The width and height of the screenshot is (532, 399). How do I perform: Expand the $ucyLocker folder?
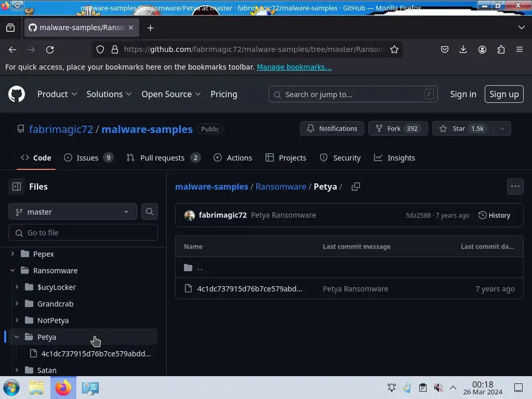(17, 287)
